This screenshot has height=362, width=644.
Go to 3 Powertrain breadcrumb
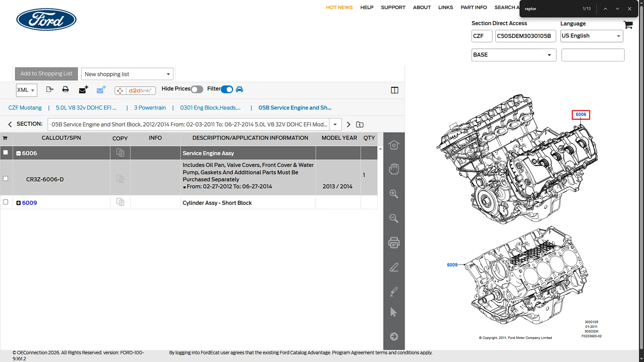[x=150, y=108]
